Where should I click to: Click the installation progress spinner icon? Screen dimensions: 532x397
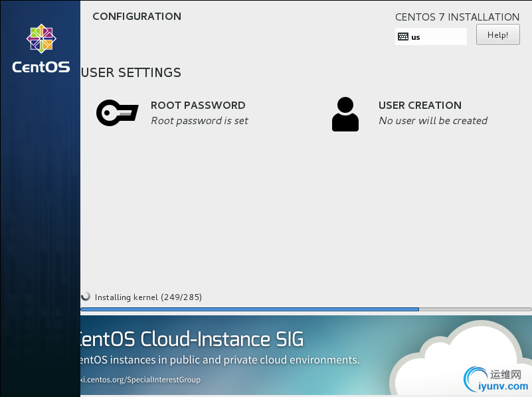(86, 297)
